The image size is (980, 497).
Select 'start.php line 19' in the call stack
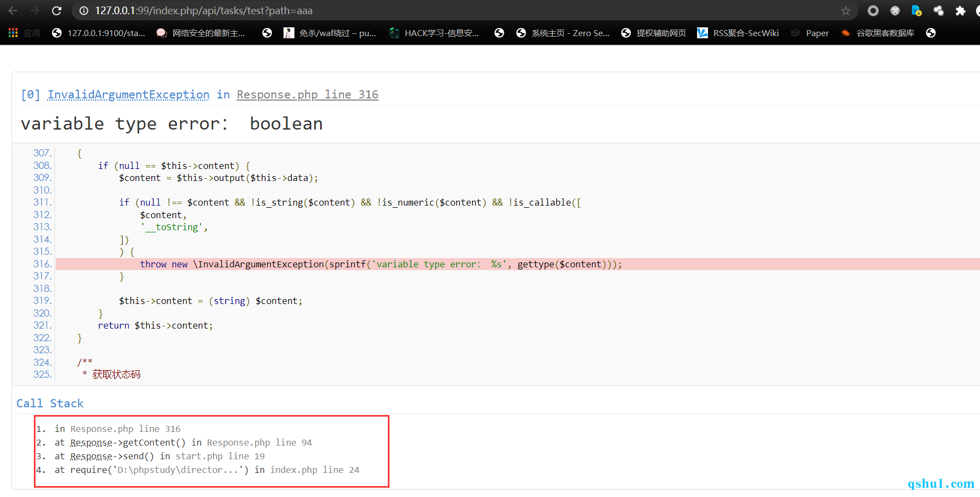[220, 456]
